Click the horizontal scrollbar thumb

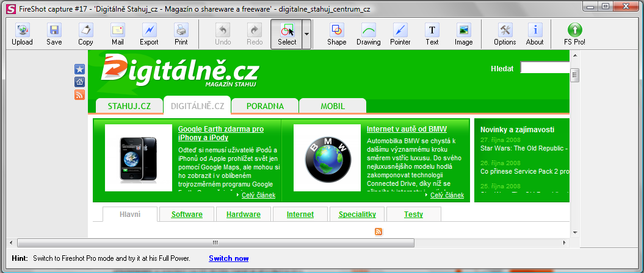(215, 243)
